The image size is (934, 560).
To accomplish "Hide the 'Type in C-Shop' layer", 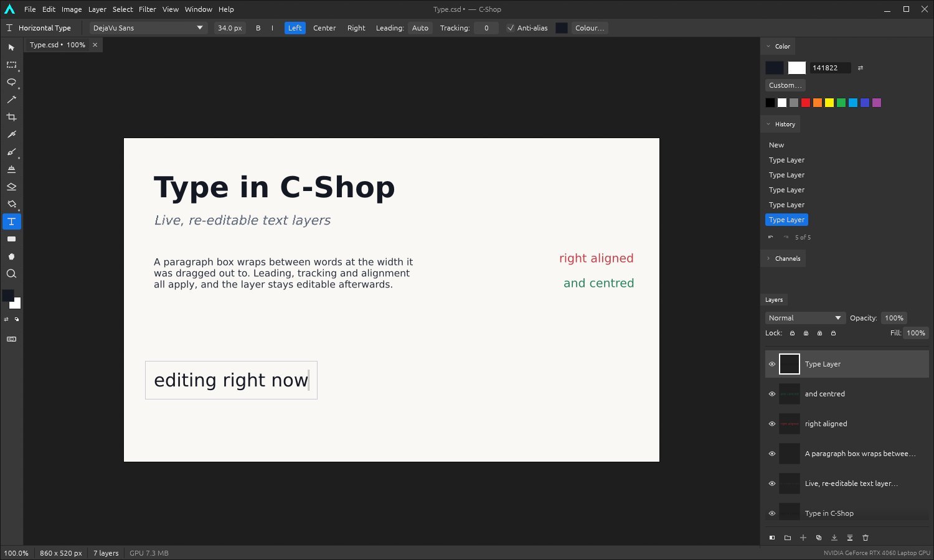I will 772,513.
